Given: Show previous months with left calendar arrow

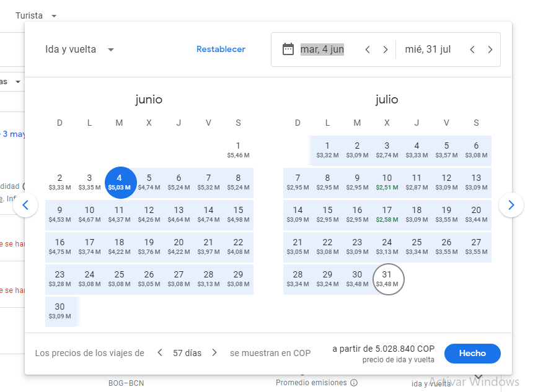Looking at the screenshot, I should tap(25, 205).
